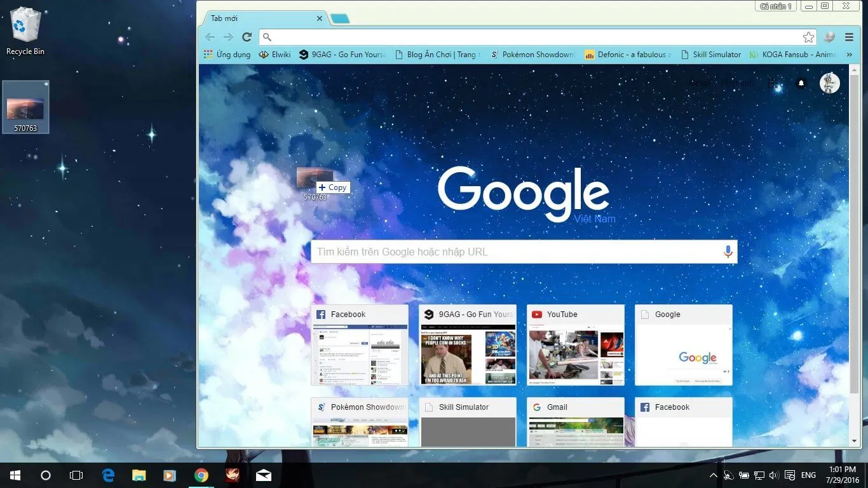
Task: Open a new tab
Action: point(340,19)
